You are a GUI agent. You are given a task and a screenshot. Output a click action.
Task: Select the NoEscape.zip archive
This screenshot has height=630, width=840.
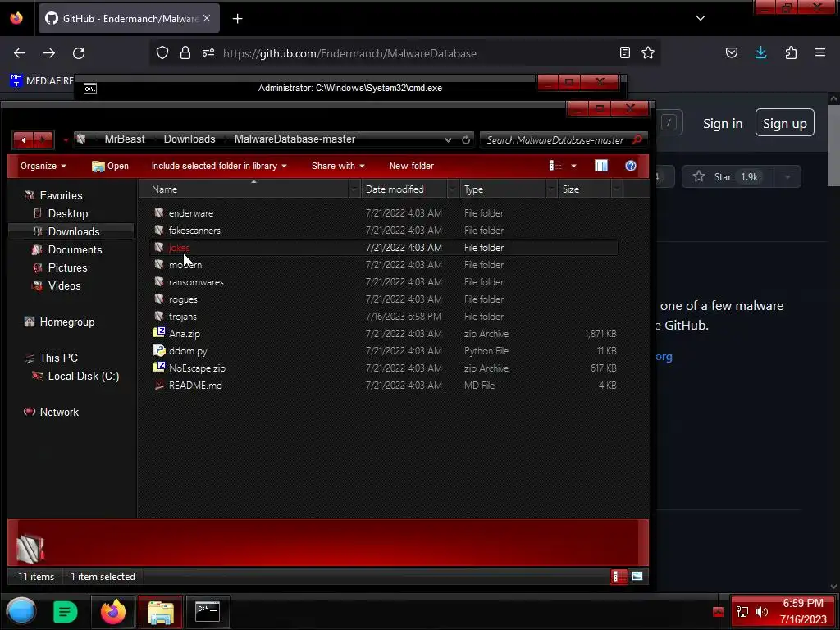point(197,368)
